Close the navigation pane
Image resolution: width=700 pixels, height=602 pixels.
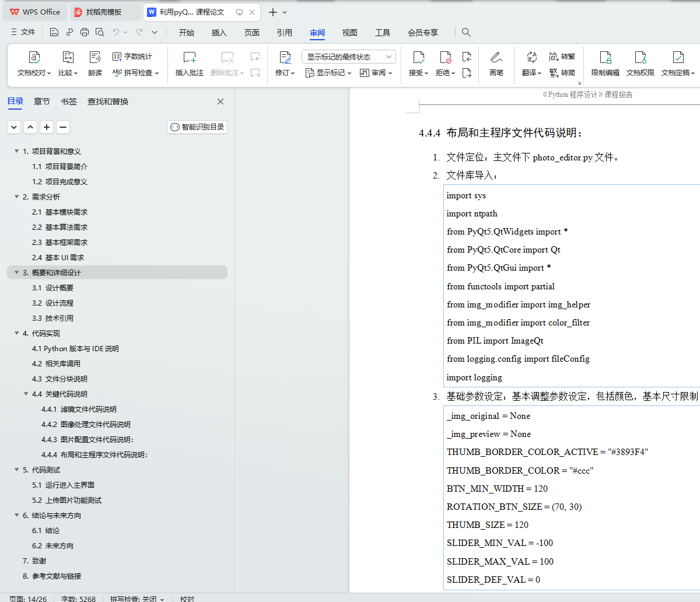(220, 101)
